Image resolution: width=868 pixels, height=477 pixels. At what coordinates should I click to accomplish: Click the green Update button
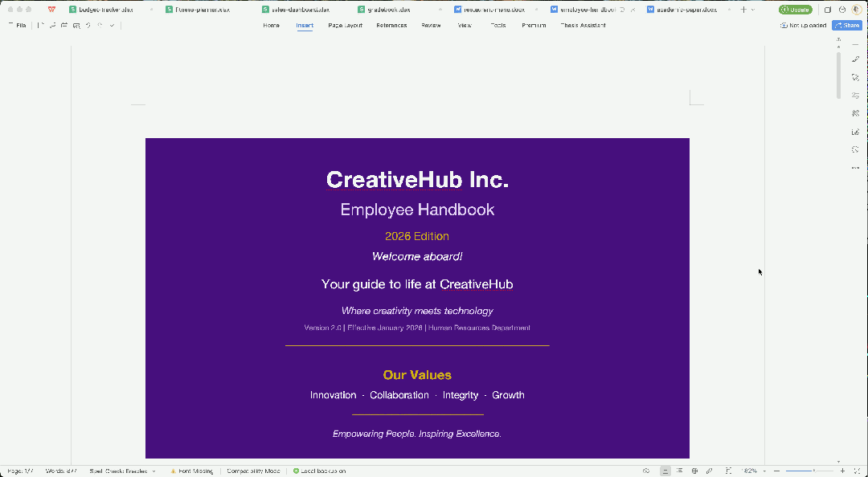click(796, 10)
